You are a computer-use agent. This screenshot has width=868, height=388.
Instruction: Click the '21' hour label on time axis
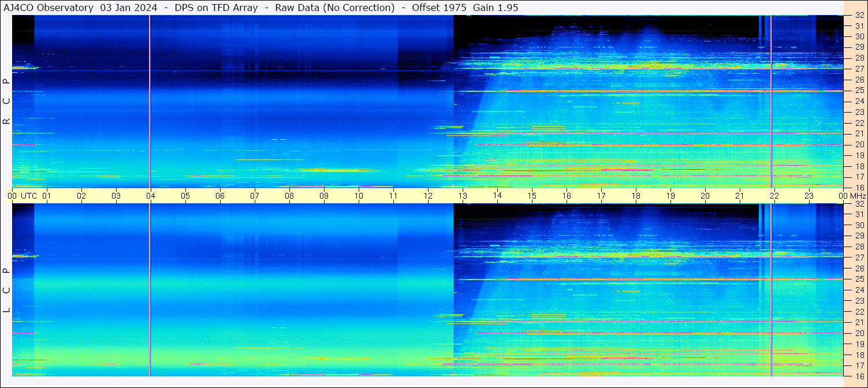coord(740,196)
